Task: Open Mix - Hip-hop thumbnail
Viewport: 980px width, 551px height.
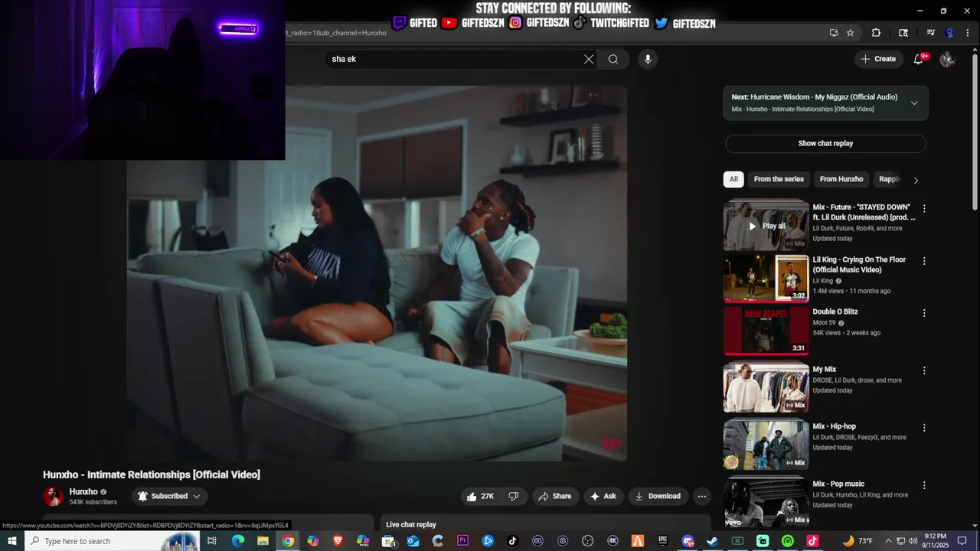Action: coord(766,445)
